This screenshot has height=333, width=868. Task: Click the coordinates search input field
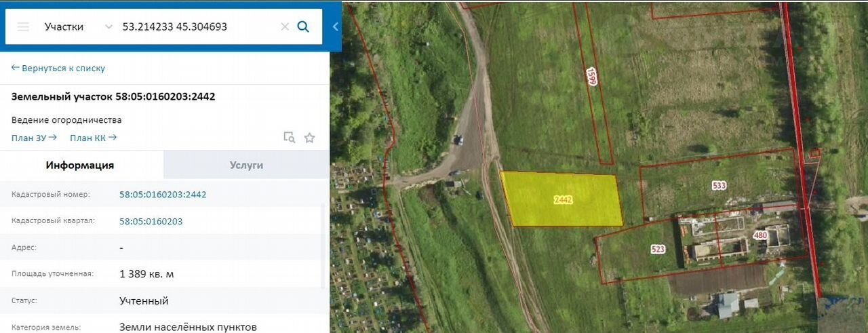(x=198, y=27)
